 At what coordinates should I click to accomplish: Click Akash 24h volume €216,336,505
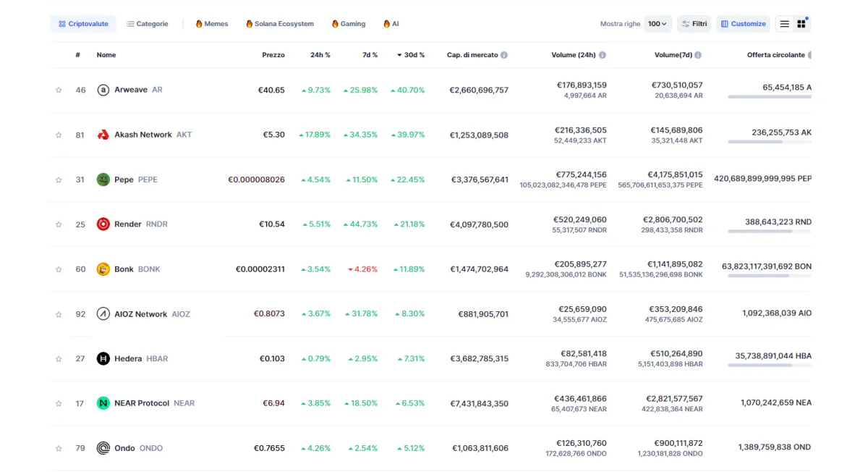[580, 130]
